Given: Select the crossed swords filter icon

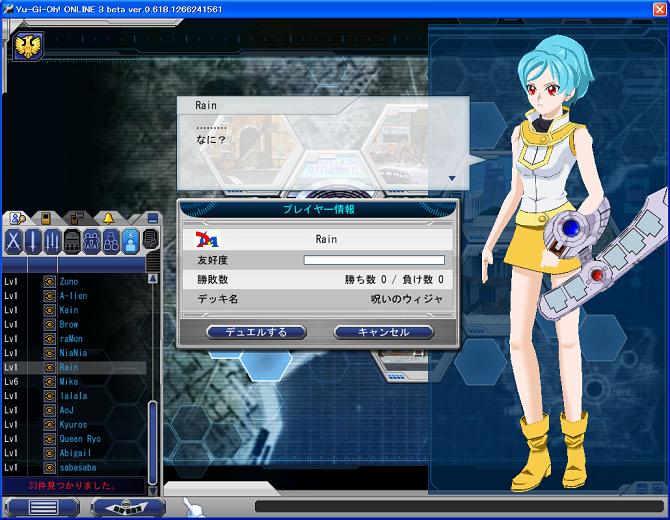Looking at the screenshot, I should [x=14, y=241].
